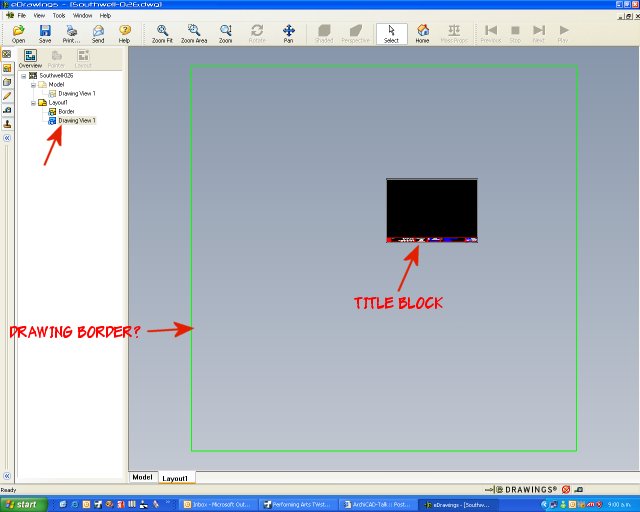Activate the Select cursor tool
This screenshot has width=640, height=512.
(x=391, y=34)
